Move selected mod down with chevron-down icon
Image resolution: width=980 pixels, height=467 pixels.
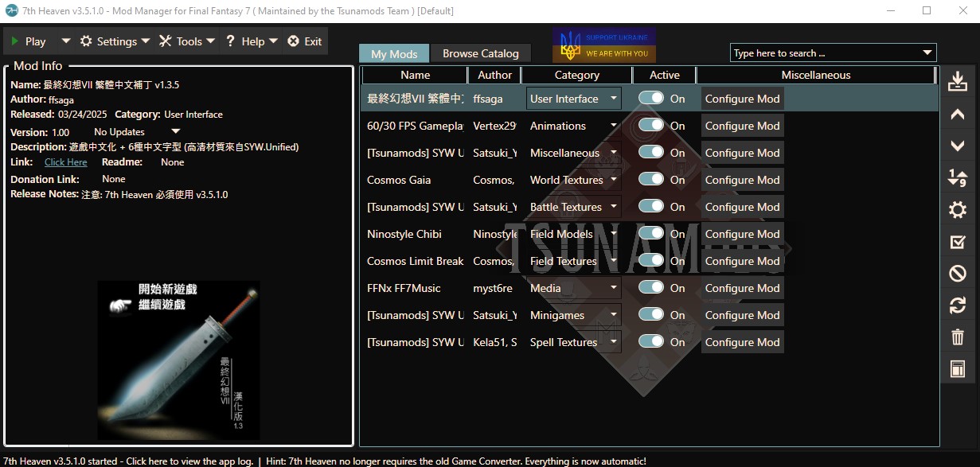point(958,146)
